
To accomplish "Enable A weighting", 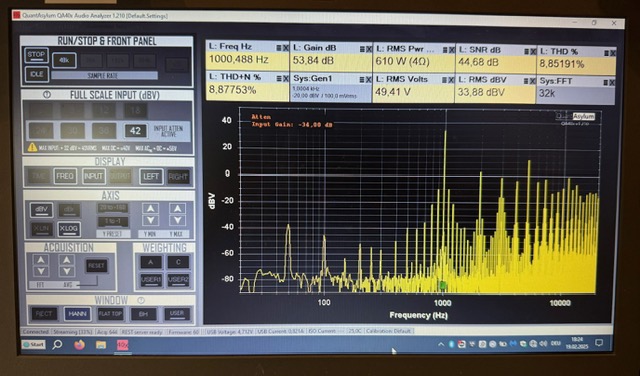I will (151, 262).
